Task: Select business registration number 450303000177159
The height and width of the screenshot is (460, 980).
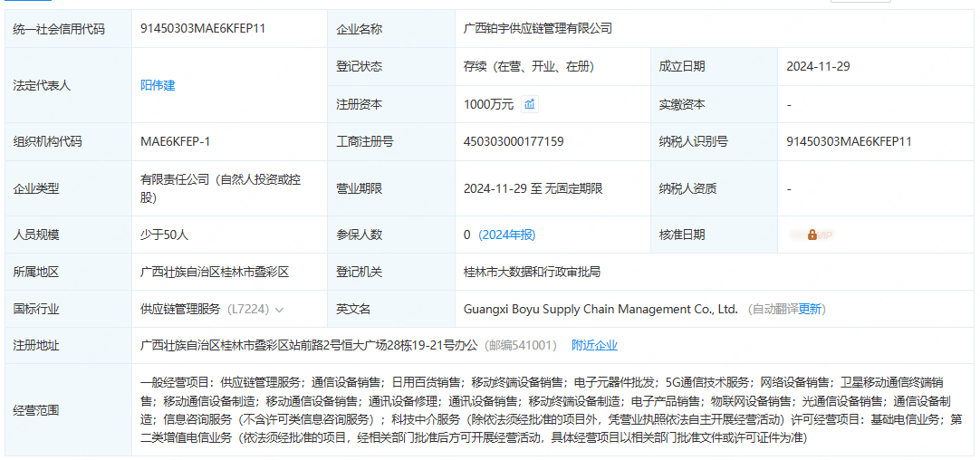Action: pyautogui.click(x=514, y=142)
